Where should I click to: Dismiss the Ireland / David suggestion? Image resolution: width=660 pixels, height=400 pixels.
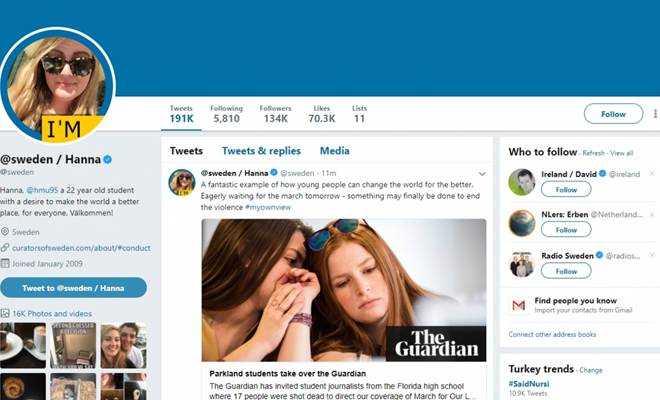click(x=652, y=173)
